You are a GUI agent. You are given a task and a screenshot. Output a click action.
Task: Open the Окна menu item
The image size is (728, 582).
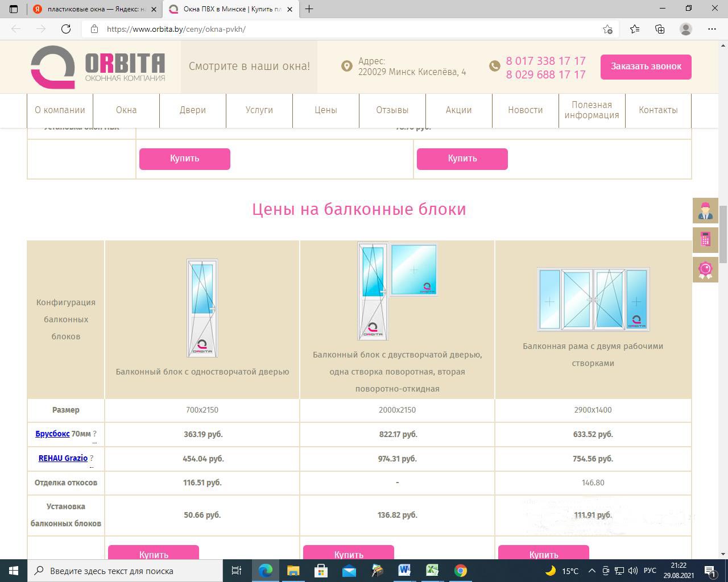[x=126, y=110]
